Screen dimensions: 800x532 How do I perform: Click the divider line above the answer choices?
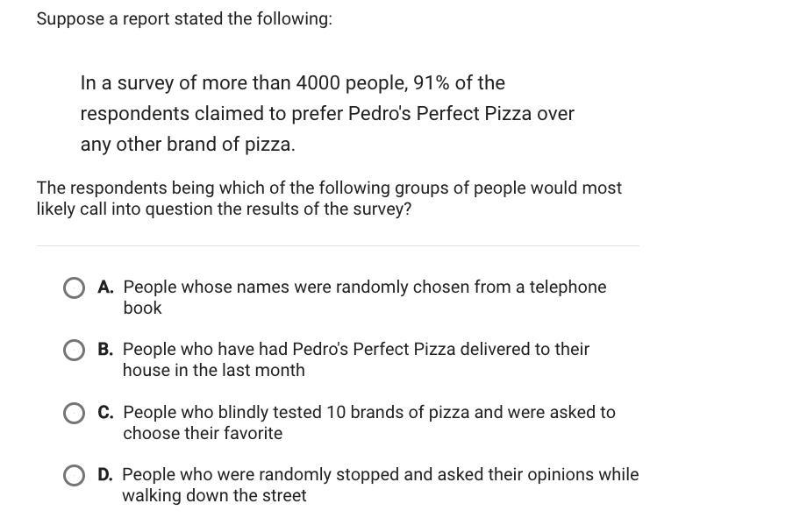(x=338, y=246)
